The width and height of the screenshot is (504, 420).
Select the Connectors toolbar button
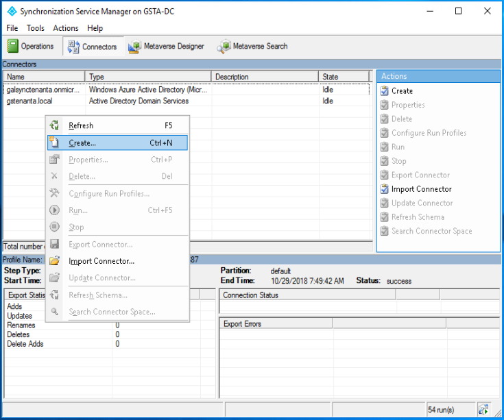point(93,47)
